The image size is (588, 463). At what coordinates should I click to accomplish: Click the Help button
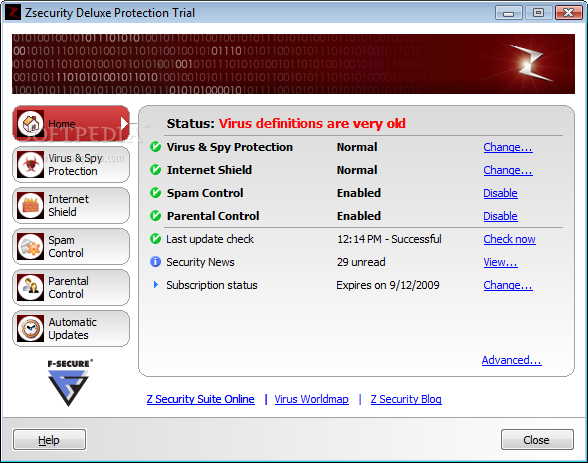(49, 440)
